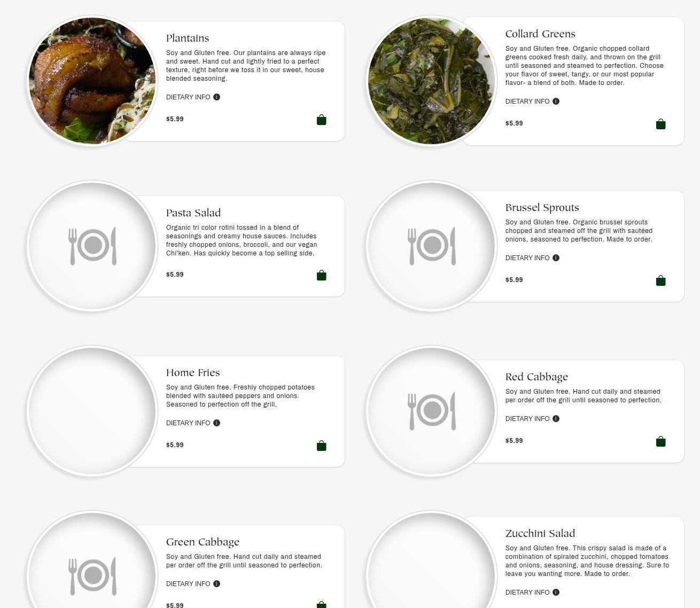Add Brussel Sprouts to the bag
Screen dimensions: 700x608
660,280
